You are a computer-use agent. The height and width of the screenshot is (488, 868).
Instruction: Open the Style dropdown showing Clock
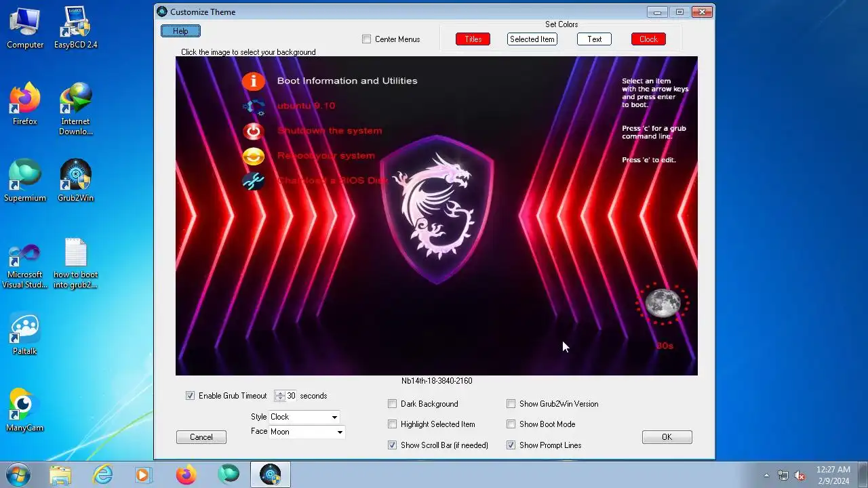coord(304,417)
